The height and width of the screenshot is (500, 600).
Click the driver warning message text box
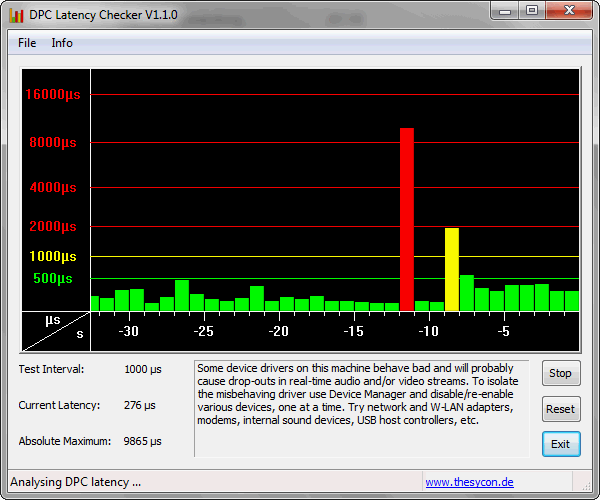click(x=362, y=409)
